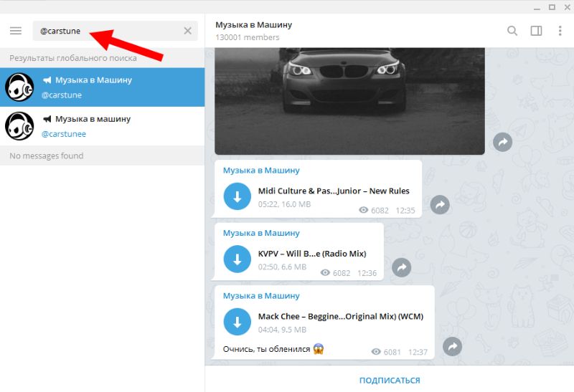Click megaphone channel icon beside @carstune result
574x392 pixels.
(x=47, y=80)
